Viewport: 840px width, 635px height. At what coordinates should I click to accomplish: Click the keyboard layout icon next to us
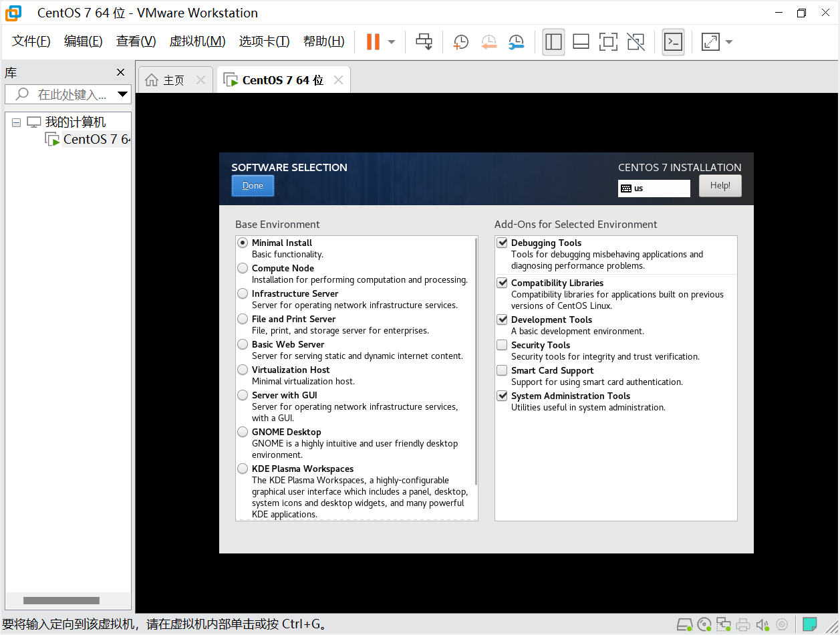(625, 188)
